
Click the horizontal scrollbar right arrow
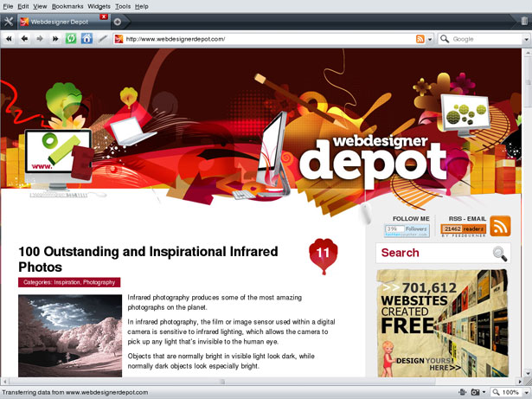tap(519, 382)
